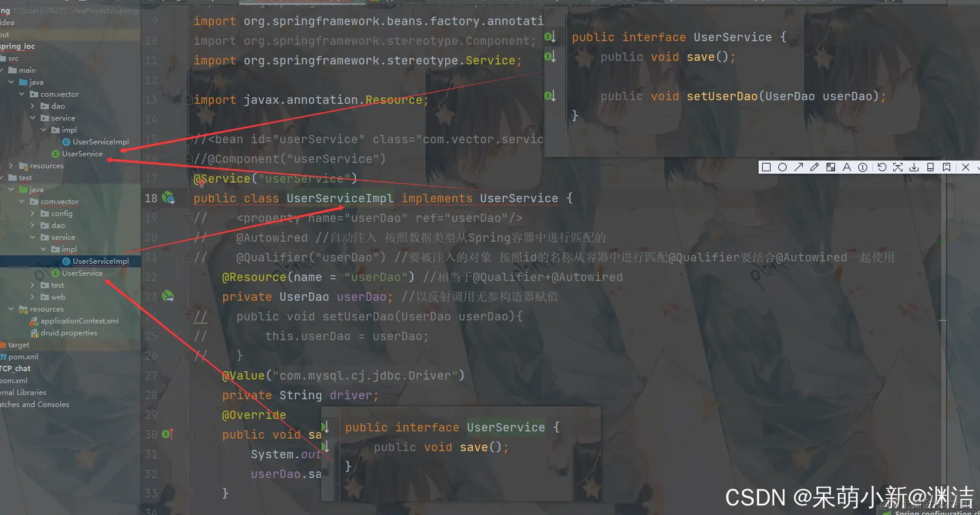Viewport: 980px width, 515px height.
Task: Collapse the main com.vector package
Action: [21, 94]
